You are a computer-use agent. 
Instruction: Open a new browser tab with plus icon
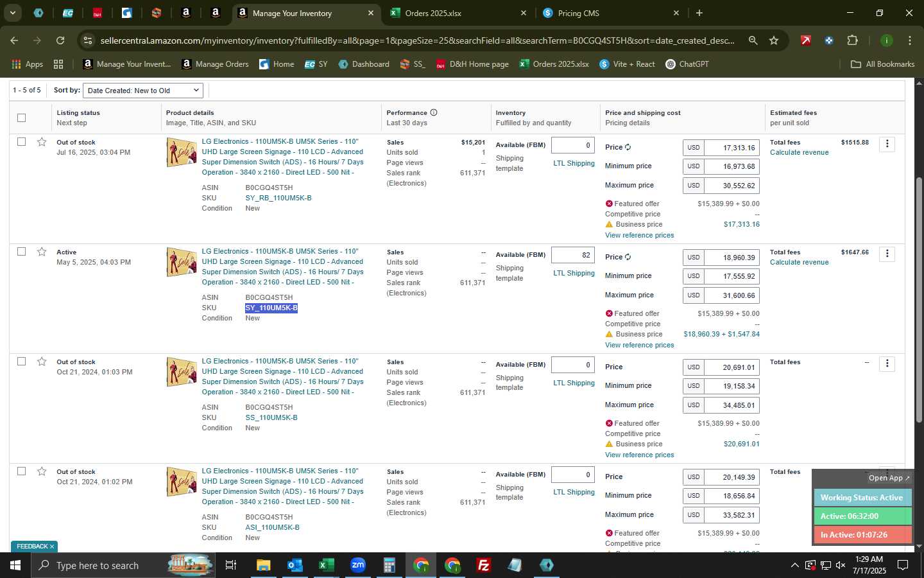click(x=699, y=13)
